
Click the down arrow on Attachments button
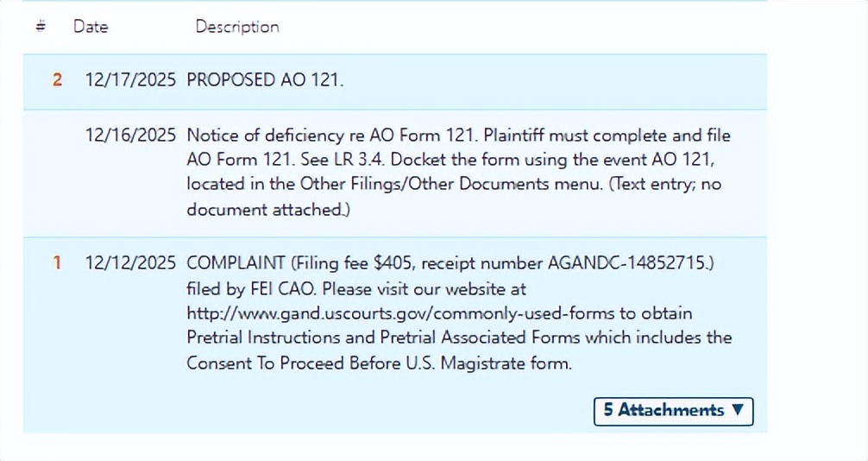[737, 410]
